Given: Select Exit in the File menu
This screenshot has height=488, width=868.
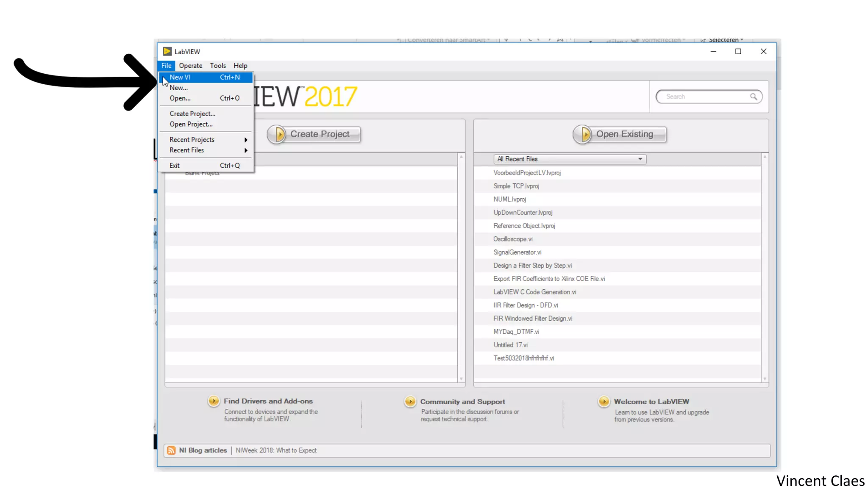Looking at the screenshot, I should point(175,166).
